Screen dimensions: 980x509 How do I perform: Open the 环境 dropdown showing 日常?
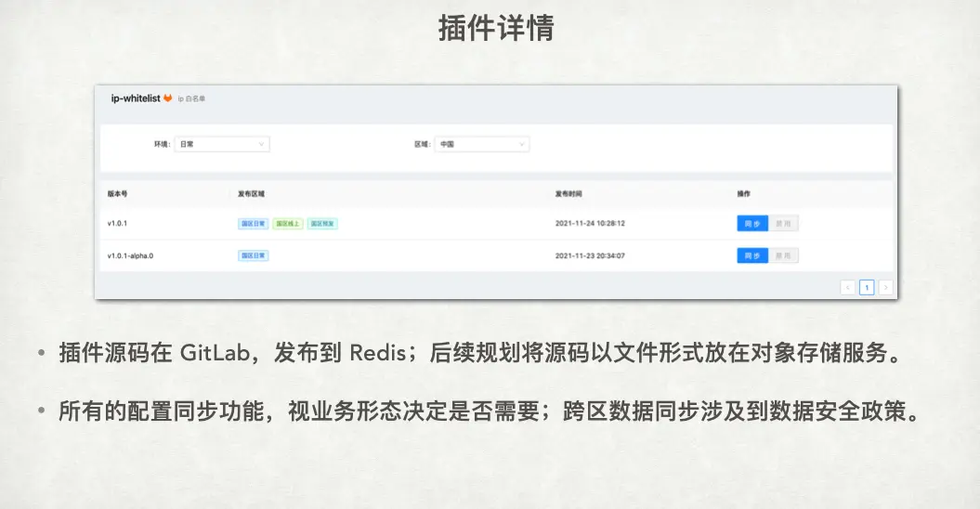(x=222, y=144)
